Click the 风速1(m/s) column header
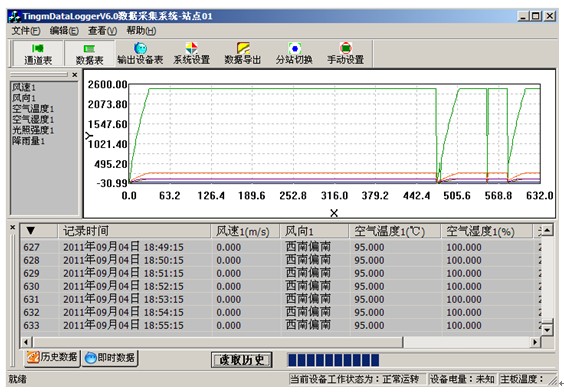The image size is (564, 392). point(245,231)
